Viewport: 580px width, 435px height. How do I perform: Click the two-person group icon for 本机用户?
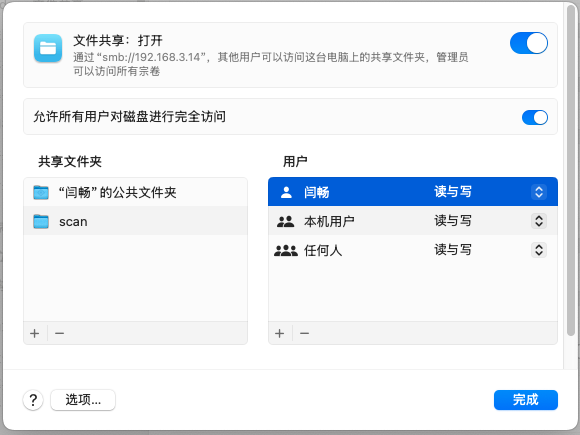pyautogui.click(x=286, y=221)
